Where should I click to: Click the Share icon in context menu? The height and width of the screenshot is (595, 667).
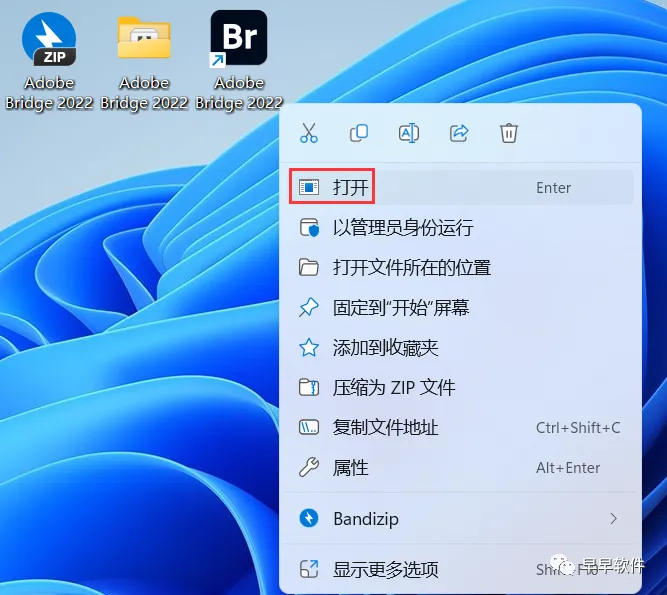[x=459, y=133]
